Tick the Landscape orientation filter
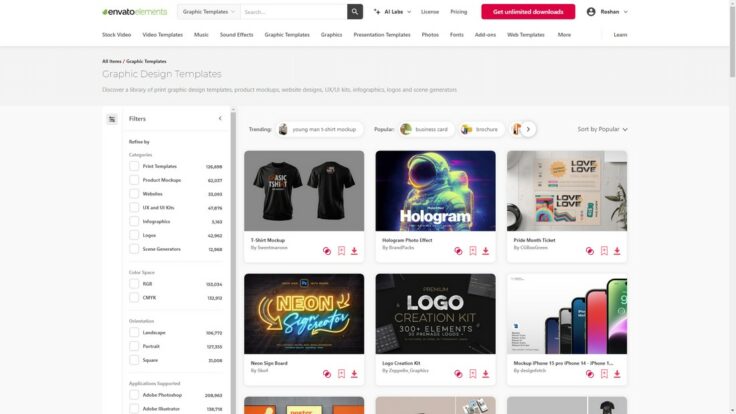 [x=134, y=333]
